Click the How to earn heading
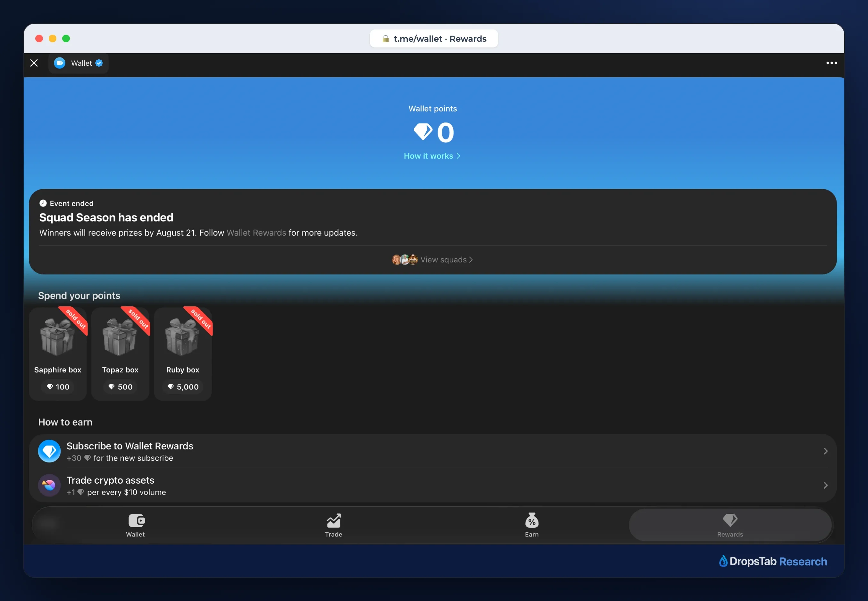Screen dimensions: 868x601 pos(65,422)
